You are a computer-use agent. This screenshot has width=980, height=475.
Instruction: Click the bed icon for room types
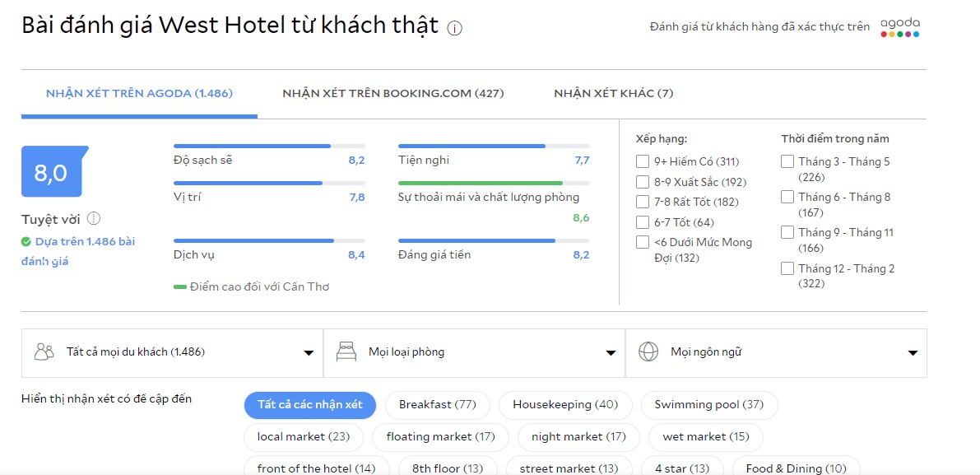point(346,352)
